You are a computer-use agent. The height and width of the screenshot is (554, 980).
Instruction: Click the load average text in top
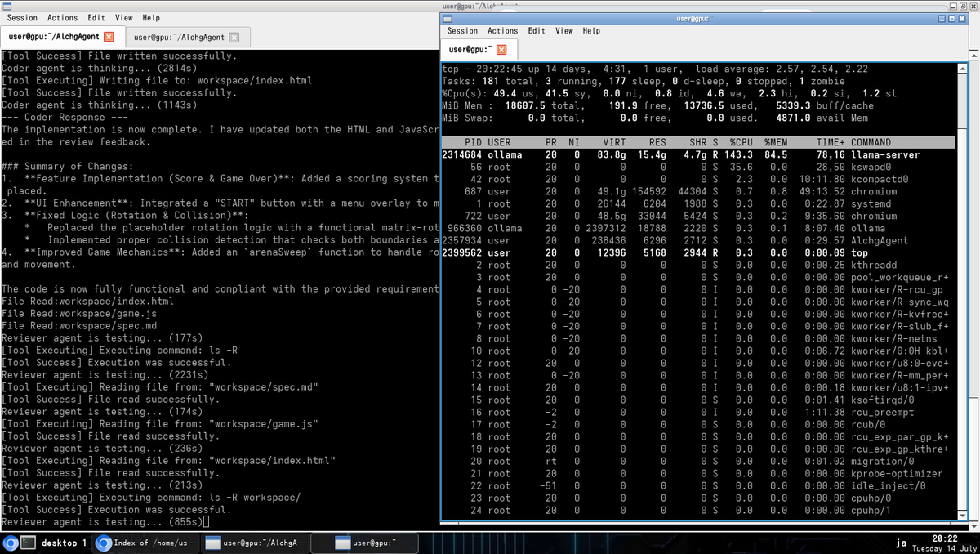click(x=782, y=69)
